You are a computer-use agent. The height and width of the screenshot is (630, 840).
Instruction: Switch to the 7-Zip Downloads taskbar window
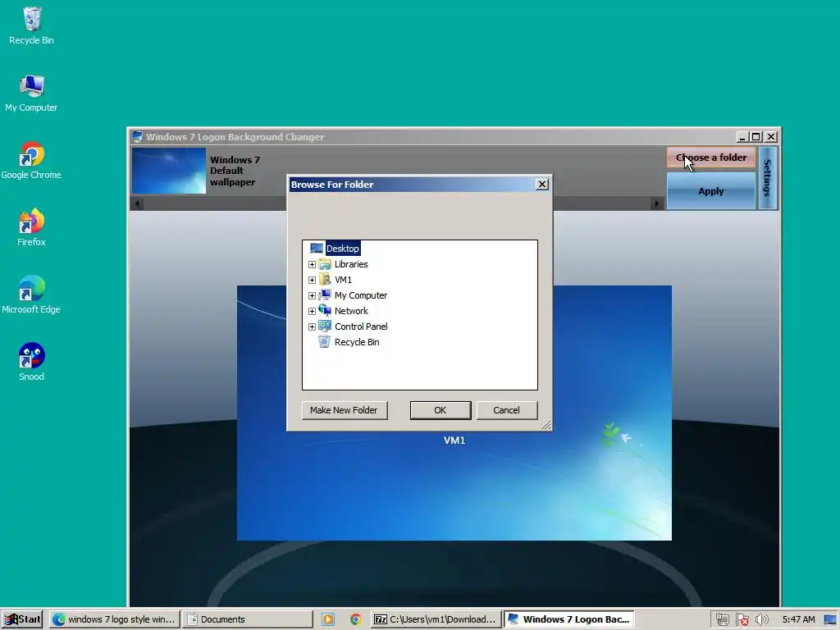pos(436,619)
